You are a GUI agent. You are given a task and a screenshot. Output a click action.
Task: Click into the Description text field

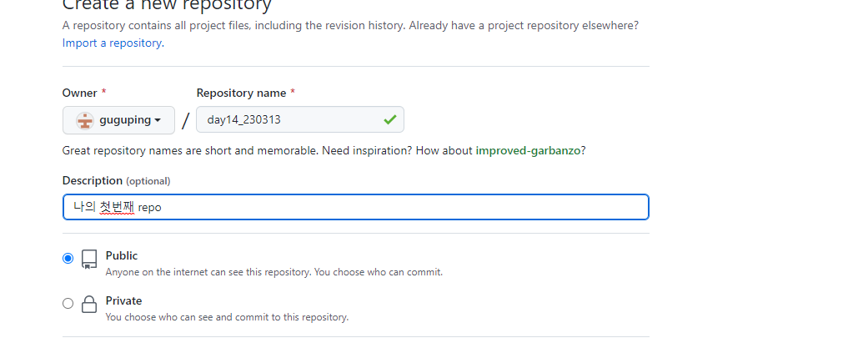click(400, 207)
